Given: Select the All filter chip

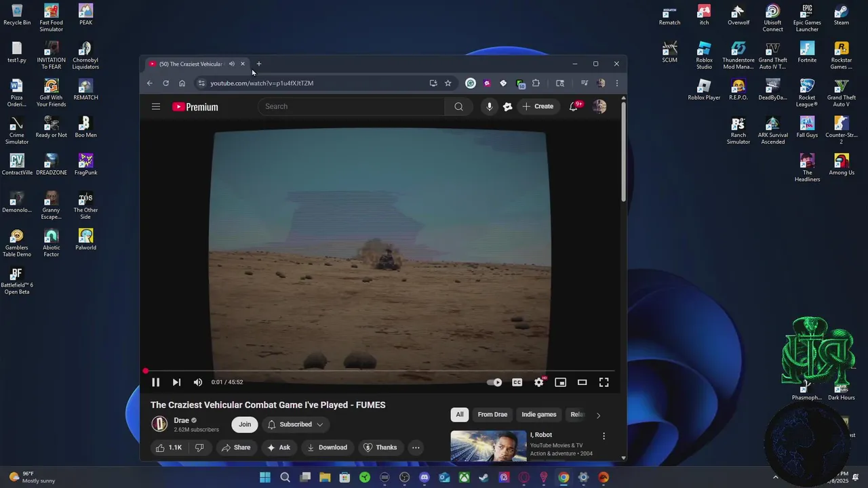Looking at the screenshot, I should click(460, 415).
